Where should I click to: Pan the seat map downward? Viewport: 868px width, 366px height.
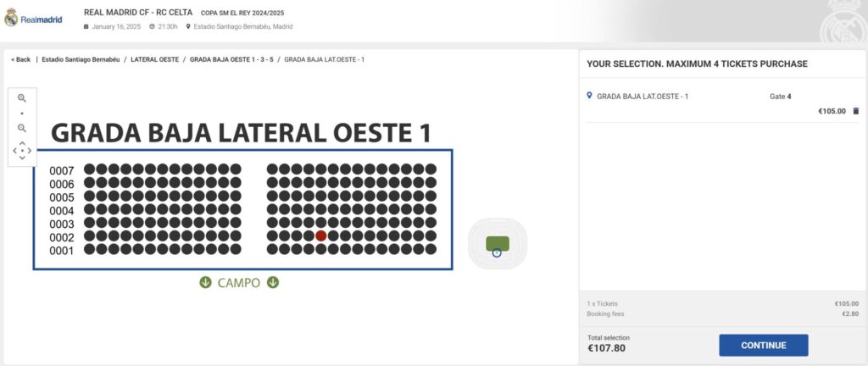(x=22, y=158)
